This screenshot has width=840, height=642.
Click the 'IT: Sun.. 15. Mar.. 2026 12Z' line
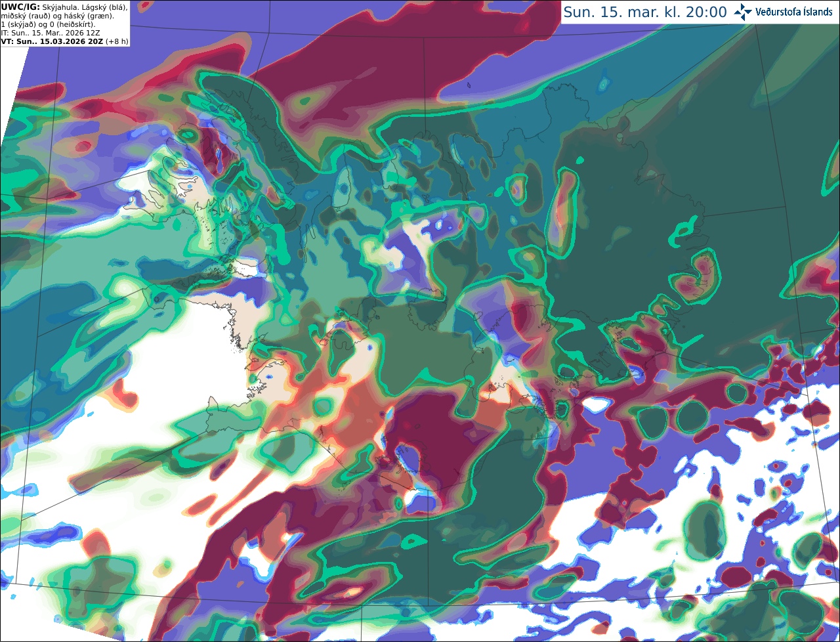click(x=51, y=33)
